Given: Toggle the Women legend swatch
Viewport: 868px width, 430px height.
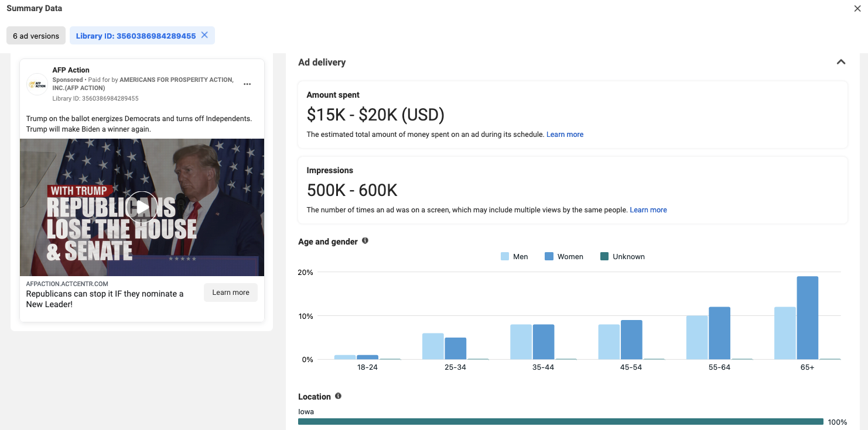Looking at the screenshot, I should (549, 256).
